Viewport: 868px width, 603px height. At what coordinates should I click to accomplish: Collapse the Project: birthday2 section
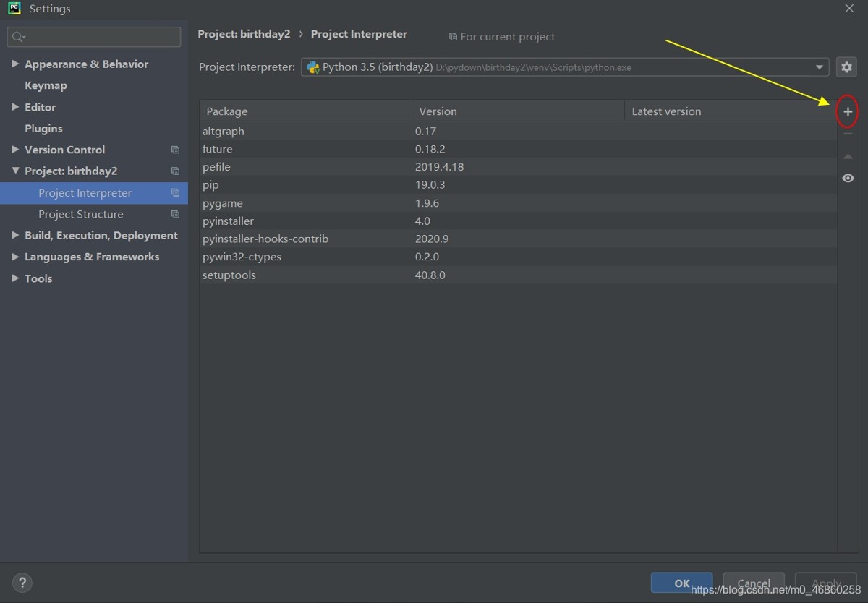point(15,171)
